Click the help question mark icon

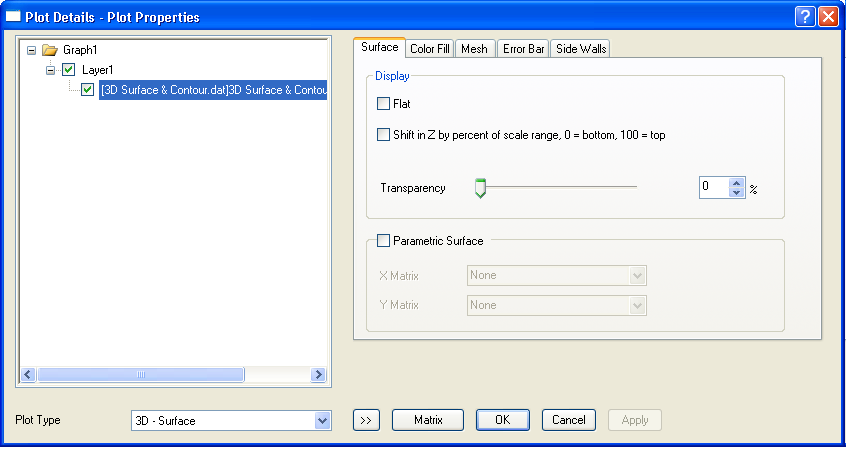(x=806, y=16)
